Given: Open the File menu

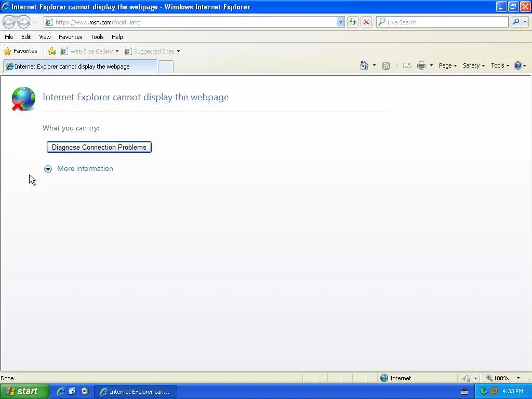Looking at the screenshot, I should [9, 37].
